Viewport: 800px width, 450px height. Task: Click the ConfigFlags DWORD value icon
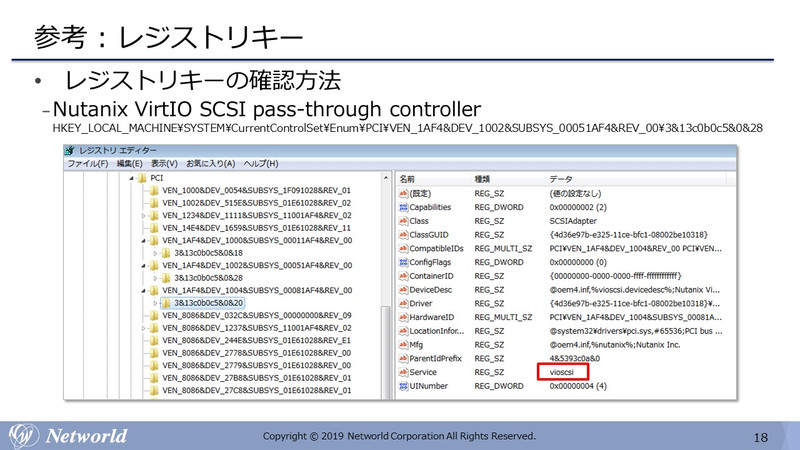[403, 262]
